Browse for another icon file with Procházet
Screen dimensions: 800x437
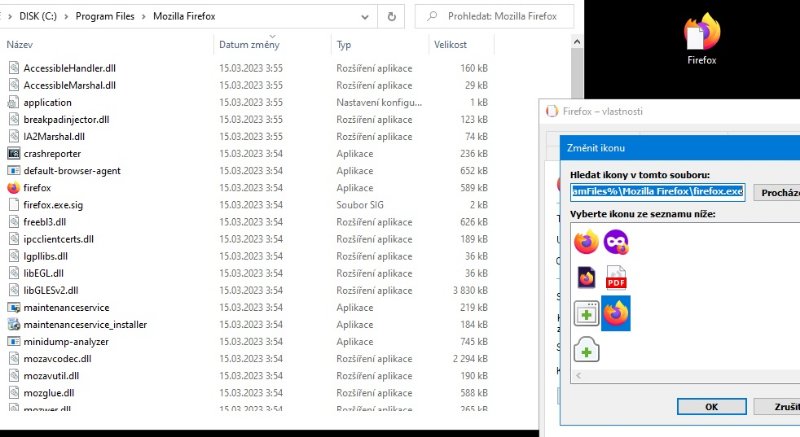[x=777, y=192]
